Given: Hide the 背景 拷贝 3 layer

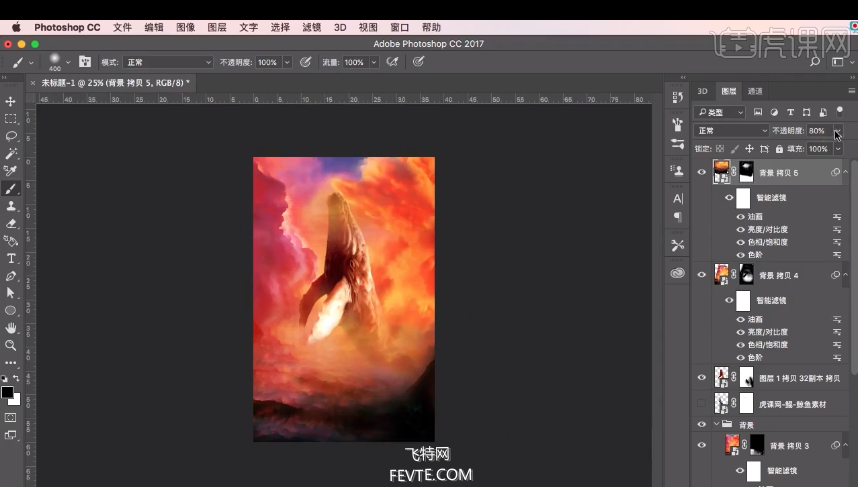Looking at the screenshot, I should point(702,445).
